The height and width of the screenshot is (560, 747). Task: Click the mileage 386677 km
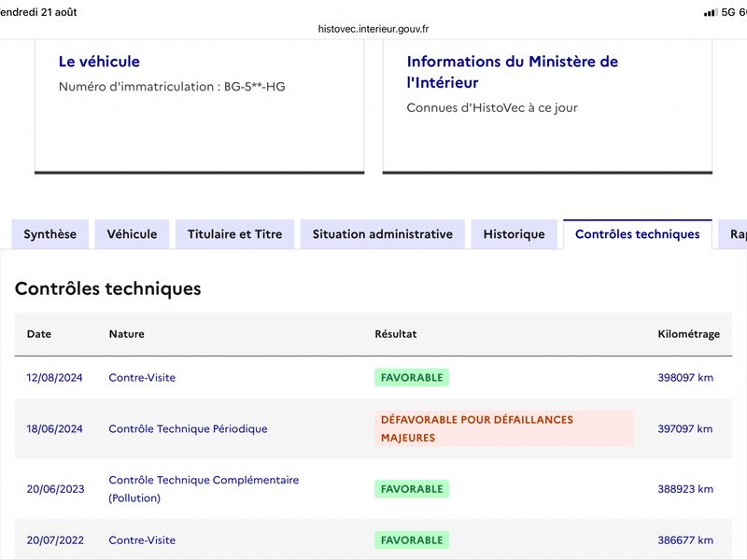point(685,540)
